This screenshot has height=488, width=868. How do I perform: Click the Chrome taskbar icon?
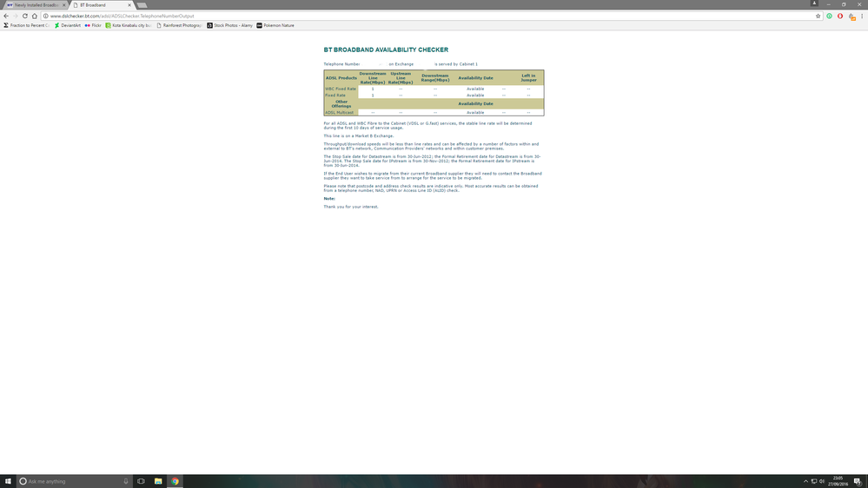175,481
